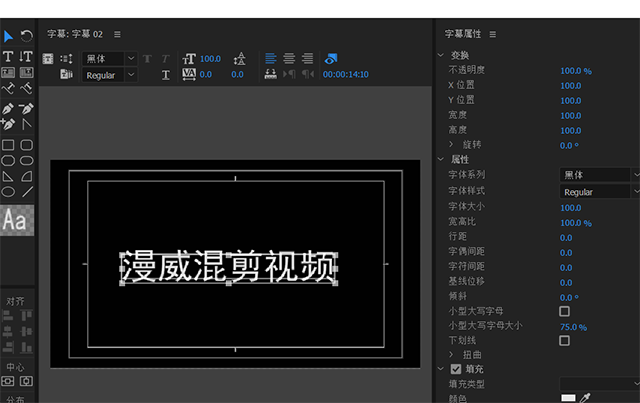Expand the 扭曲 distort section
This screenshot has height=403, width=640.
pos(452,355)
